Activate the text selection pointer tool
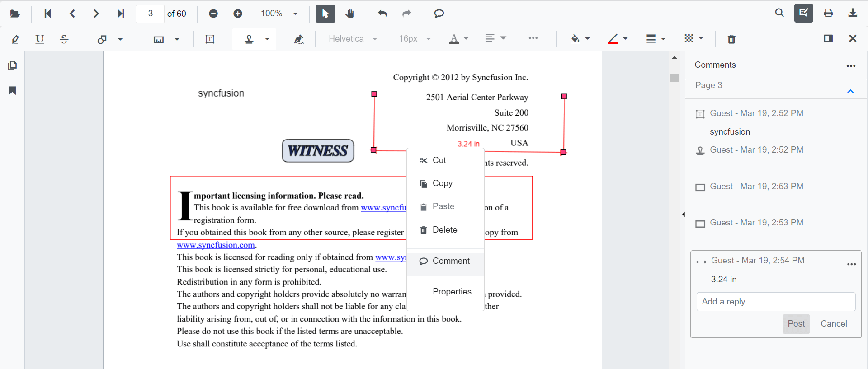The width and height of the screenshot is (868, 369). coord(325,14)
